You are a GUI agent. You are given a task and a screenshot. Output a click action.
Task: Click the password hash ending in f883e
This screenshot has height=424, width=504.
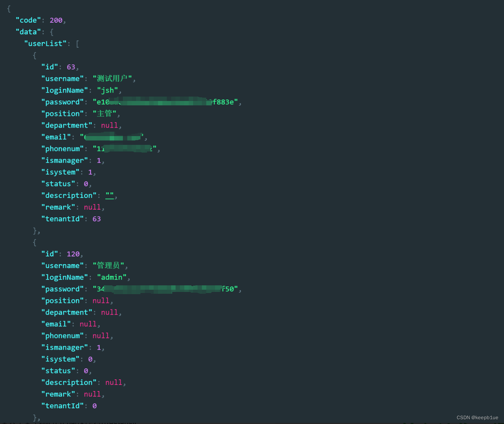pyautogui.click(x=165, y=102)
